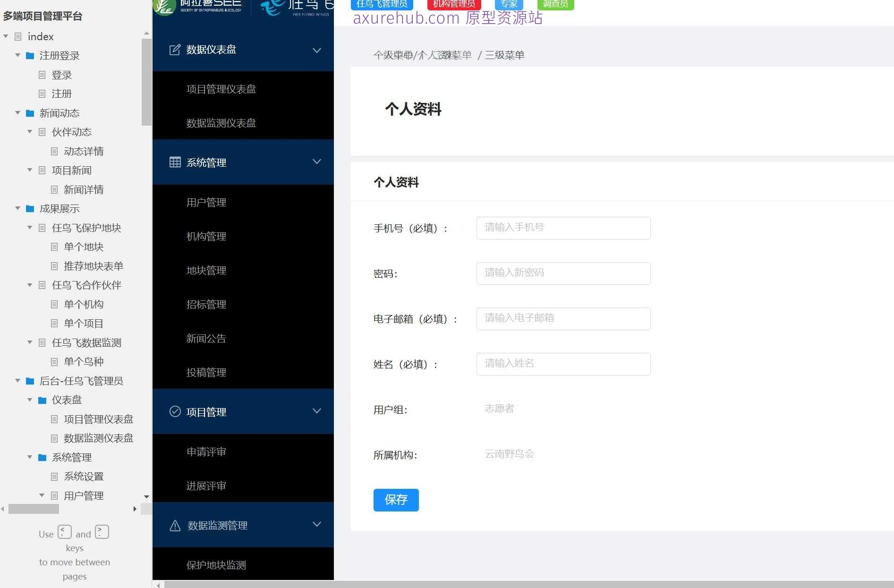
Task: Click the folder icon beside 注册登录
Action: click(x=29, y=55)
